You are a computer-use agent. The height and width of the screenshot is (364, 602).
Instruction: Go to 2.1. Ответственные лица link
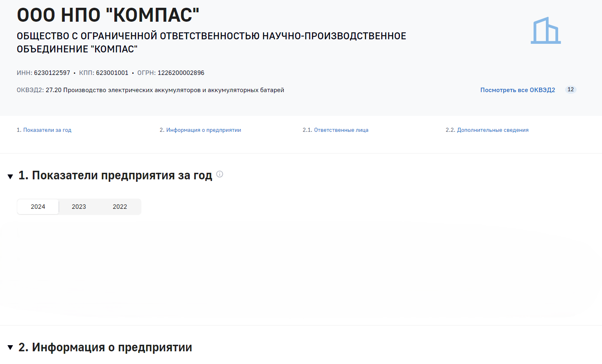(341, 130)
